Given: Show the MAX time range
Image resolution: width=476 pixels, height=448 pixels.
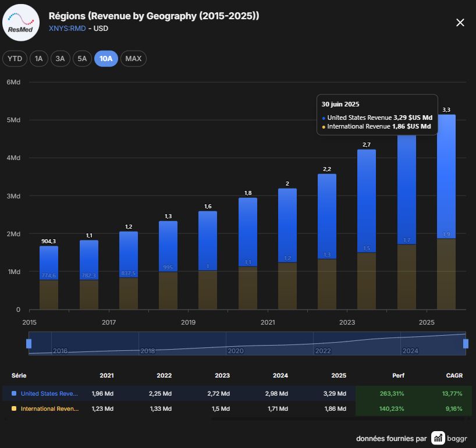Looking at the screenshot, I should pyautogui.click(x=133, y=59).
